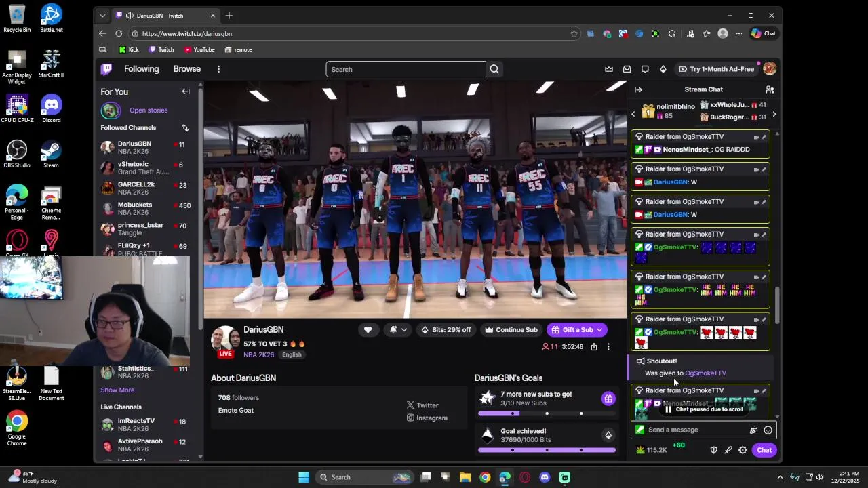Click the purple Chat send button
Image resolution: width=868 pixels, height=488 pixels.
(764, 450)
